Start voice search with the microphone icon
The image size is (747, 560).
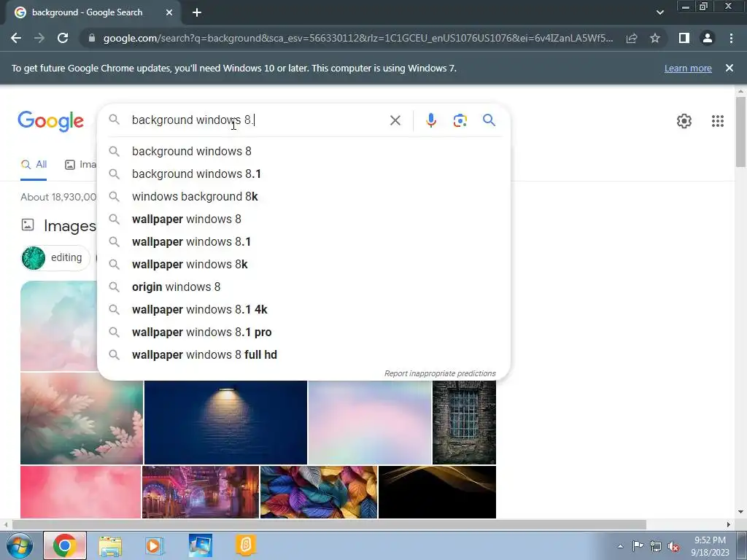(430, 120)
